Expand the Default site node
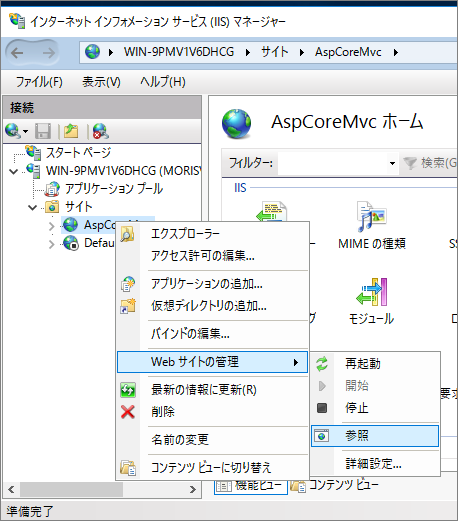This screenshot has width=458, height=521. (51, 244)
